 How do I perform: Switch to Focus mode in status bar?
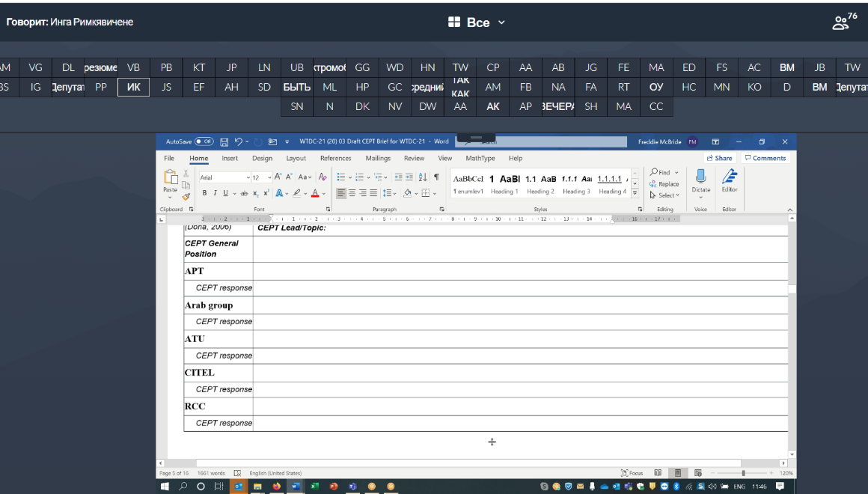pyautogui.click(x=632, y=473)
